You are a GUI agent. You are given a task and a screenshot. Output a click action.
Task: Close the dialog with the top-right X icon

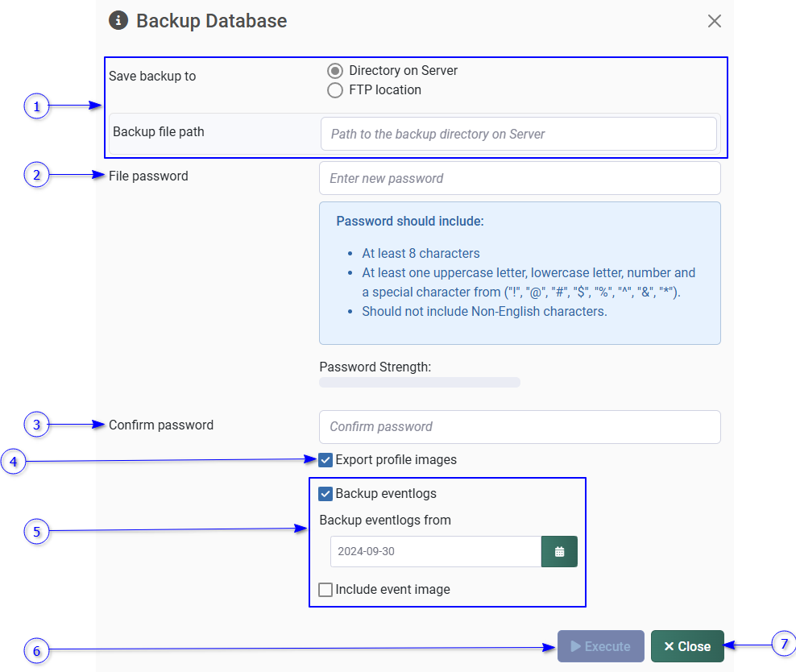pyautogui.click(x=714, y=22)
